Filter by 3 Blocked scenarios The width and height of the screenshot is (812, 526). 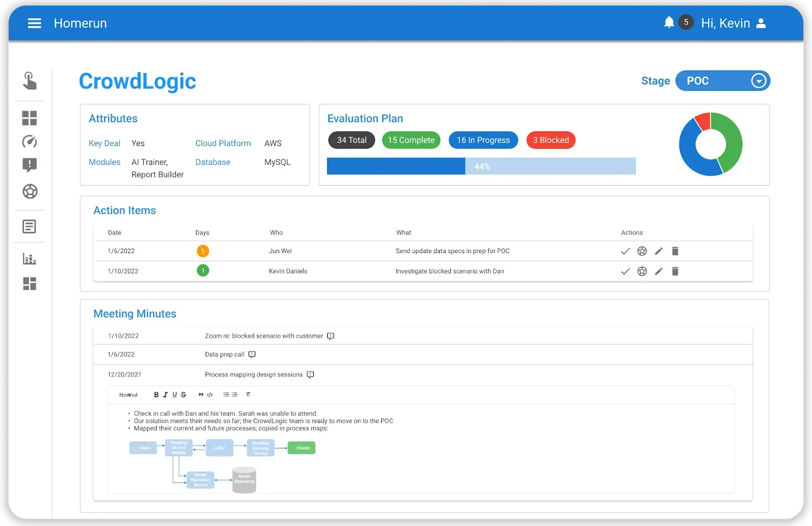click(x=551, y=140)
